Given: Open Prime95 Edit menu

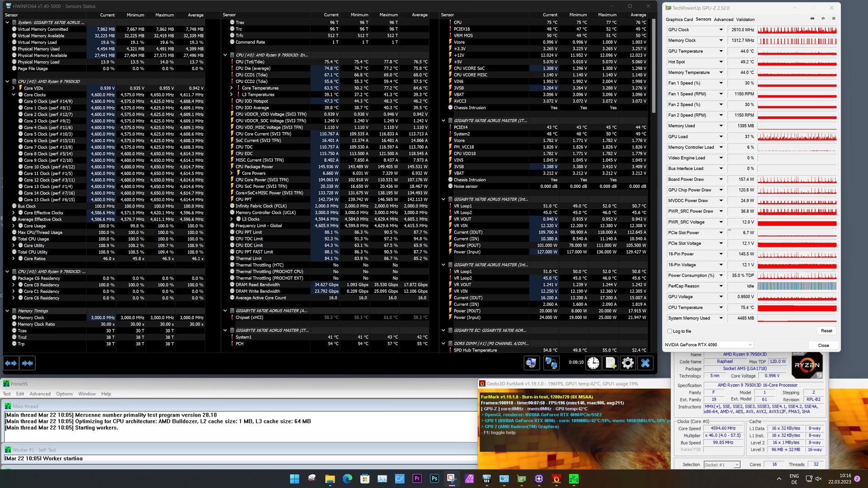Looking at the screenshot, I should [20, 394].
